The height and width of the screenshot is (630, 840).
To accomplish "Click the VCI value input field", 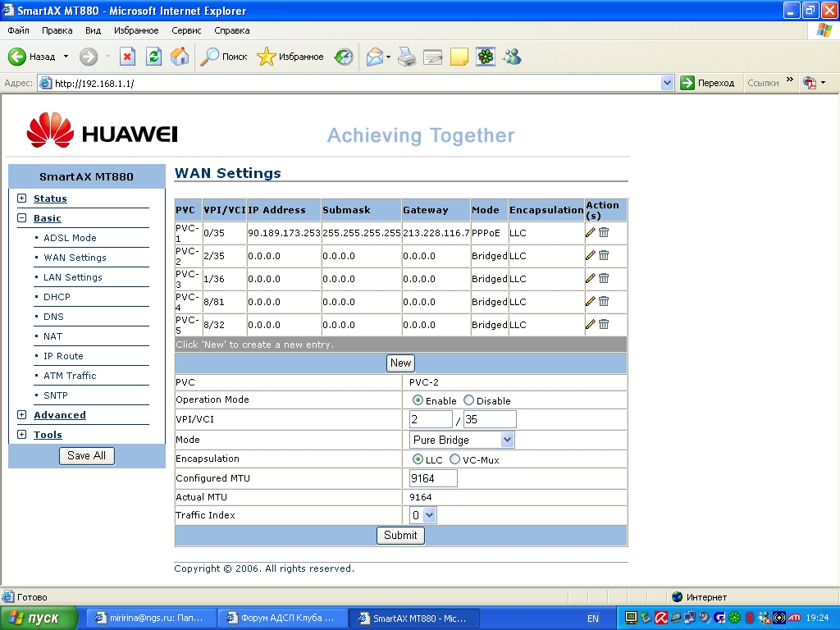I will (x=490, y=419).
